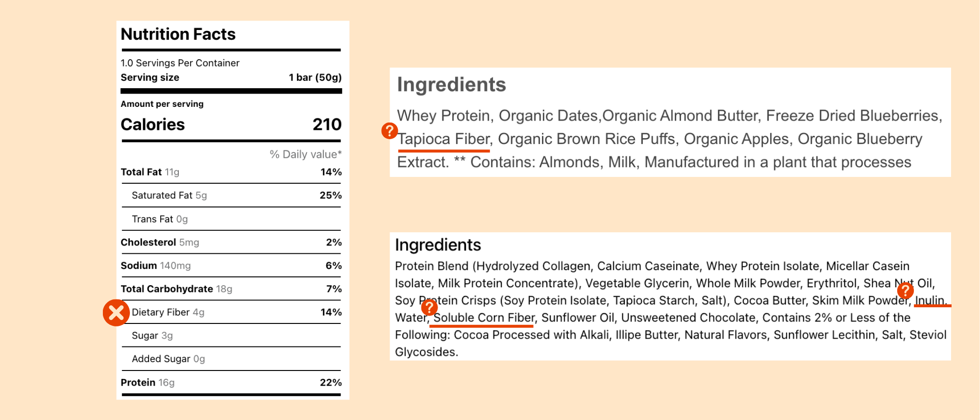Select the underlined Inulin ingredient

(x=930, y=300)
